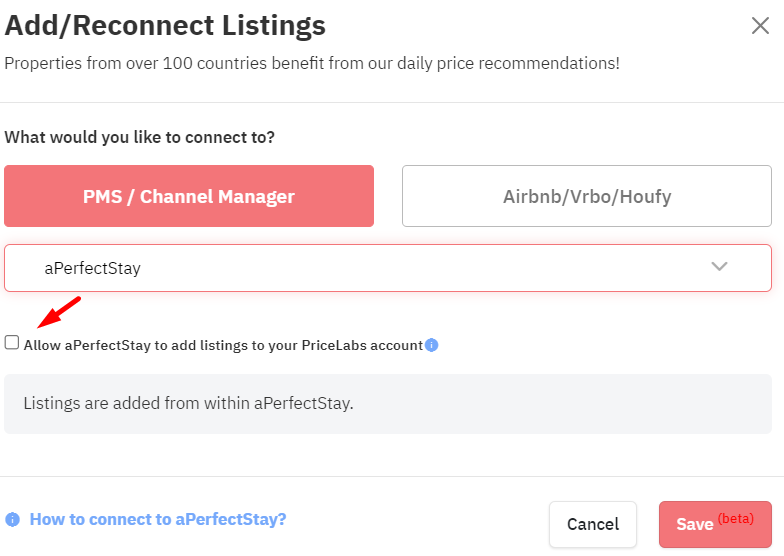This screenshot has width=784, height=556.
Task: Click info icon beside PriceLabs account label
Action: click(x=432, y=345)
